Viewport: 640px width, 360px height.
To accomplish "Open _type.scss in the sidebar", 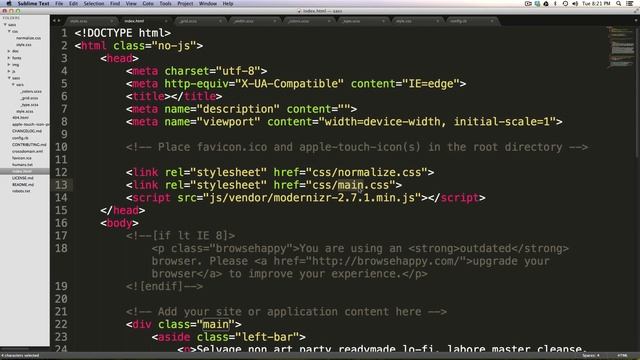I will (x=29, y=104).
